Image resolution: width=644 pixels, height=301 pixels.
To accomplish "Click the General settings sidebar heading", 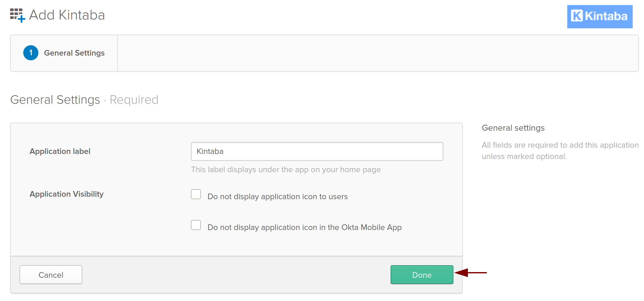I will point(513,128).
